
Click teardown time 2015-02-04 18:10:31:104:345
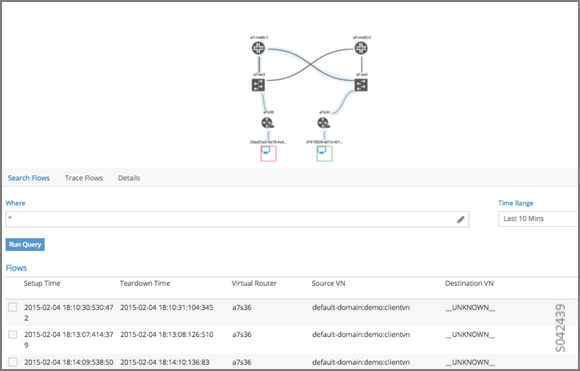166,307
